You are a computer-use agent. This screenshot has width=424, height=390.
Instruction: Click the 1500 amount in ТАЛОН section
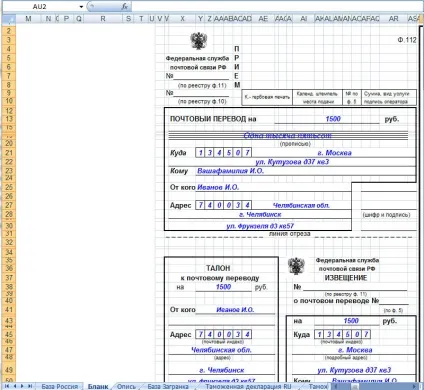pos(223,287)
